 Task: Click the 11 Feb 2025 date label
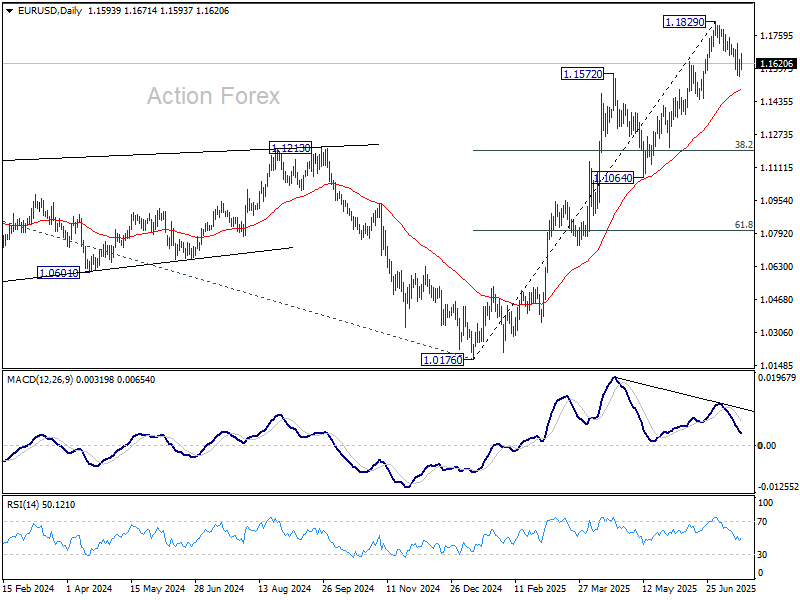pyautogui.click(x=539, y=590)
